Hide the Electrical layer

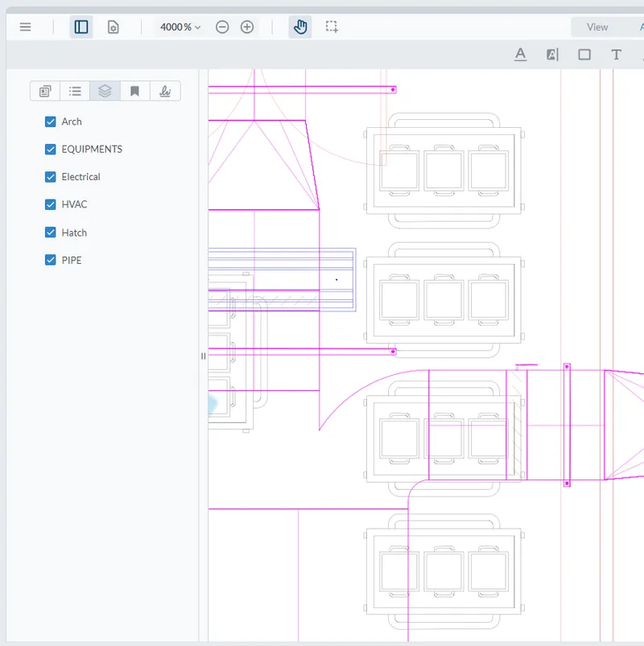[x=51, y=177]
